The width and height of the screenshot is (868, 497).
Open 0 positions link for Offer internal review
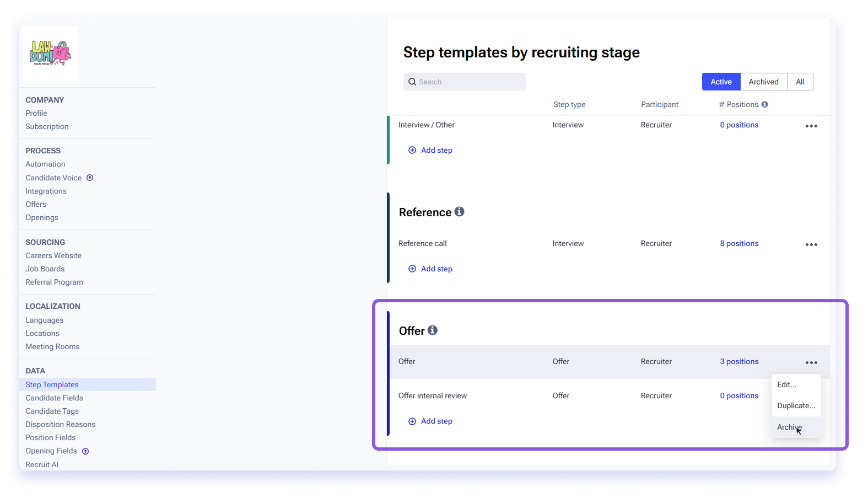pyautogui.click(x=739, y=396)
